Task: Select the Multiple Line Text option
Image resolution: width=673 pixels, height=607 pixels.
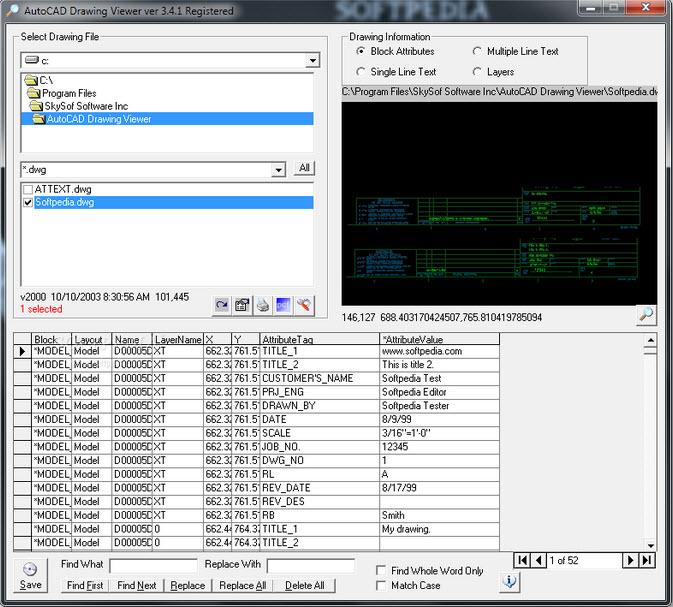Action: [477, 51]
